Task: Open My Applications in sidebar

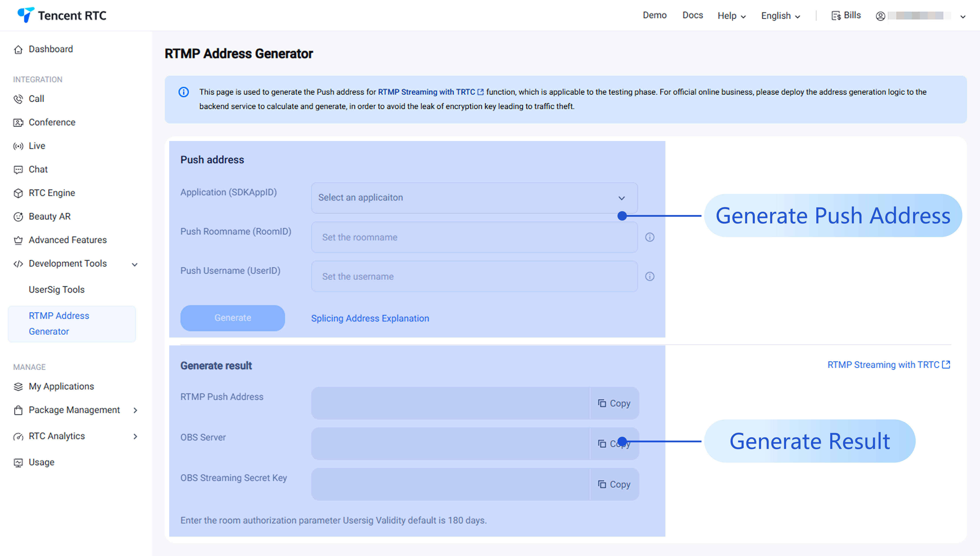Action: pos(61,386)
